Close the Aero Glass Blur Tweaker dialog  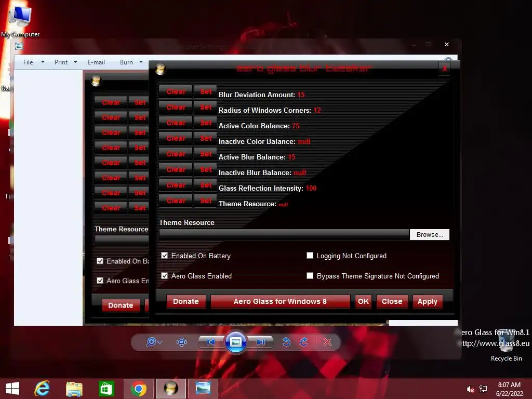pyautogui.click(x=445, y=69)
